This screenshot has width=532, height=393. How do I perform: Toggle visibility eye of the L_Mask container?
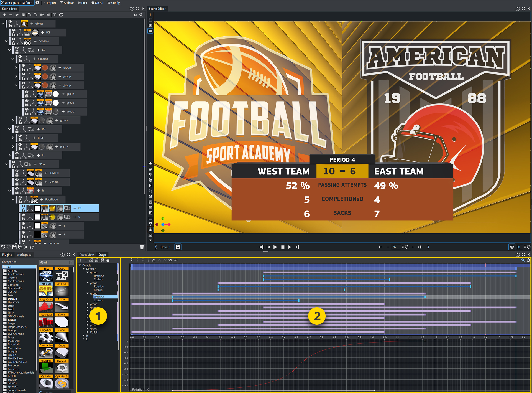[17, 180]
